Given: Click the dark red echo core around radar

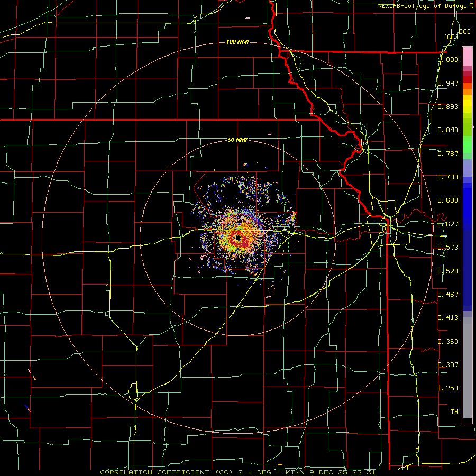Looking at the screenshot, I should click(x=238, y=237).
